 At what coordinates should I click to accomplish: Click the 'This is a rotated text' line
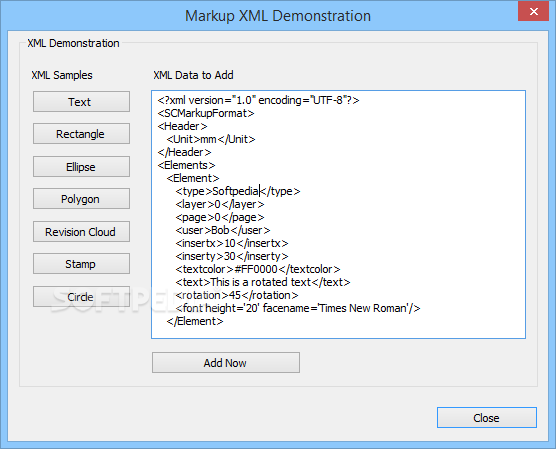262,282
